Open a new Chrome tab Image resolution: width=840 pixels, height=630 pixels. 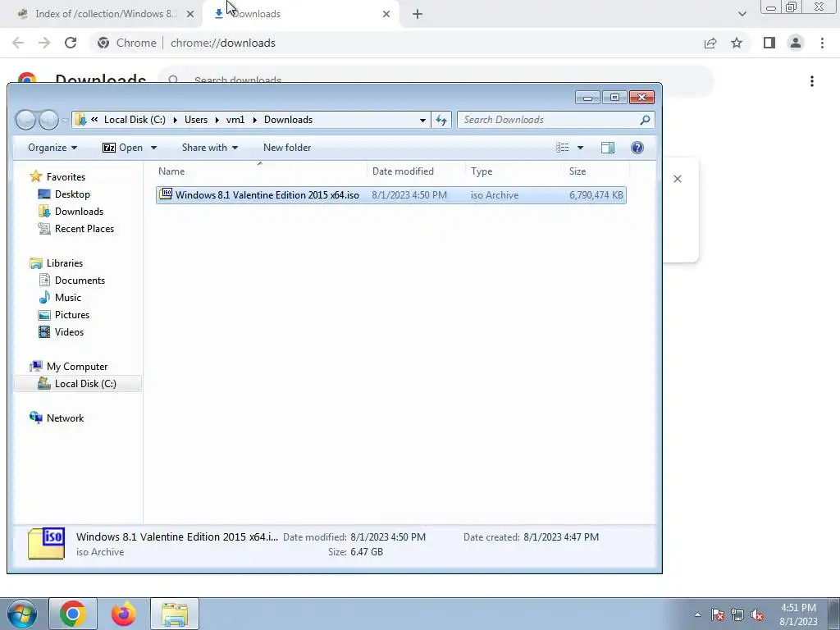point(418,15)
